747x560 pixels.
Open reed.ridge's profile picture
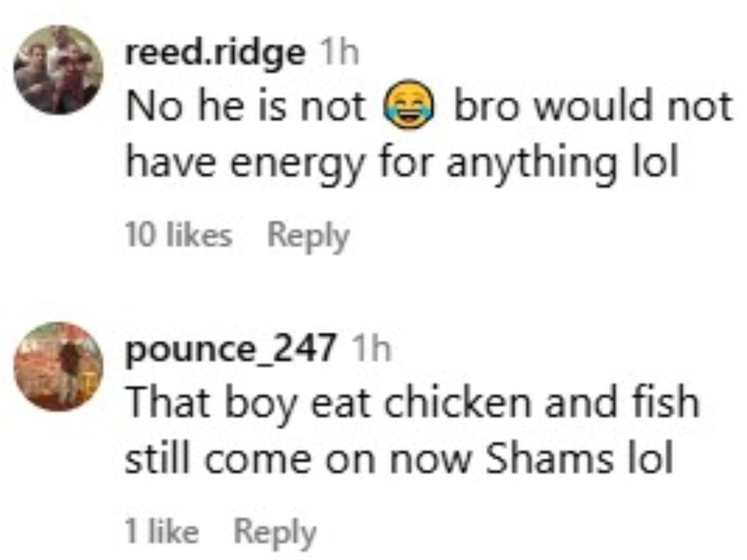58,69
